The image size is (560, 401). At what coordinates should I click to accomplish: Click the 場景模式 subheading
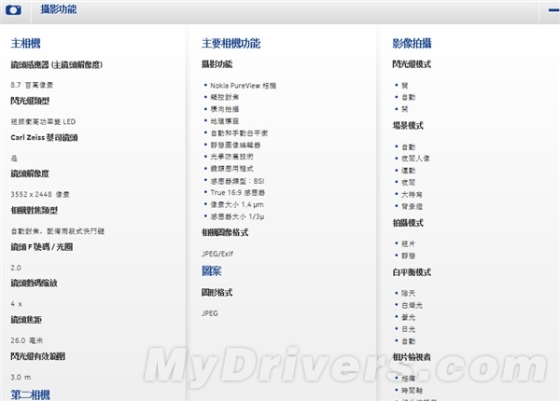coord(408,126)
